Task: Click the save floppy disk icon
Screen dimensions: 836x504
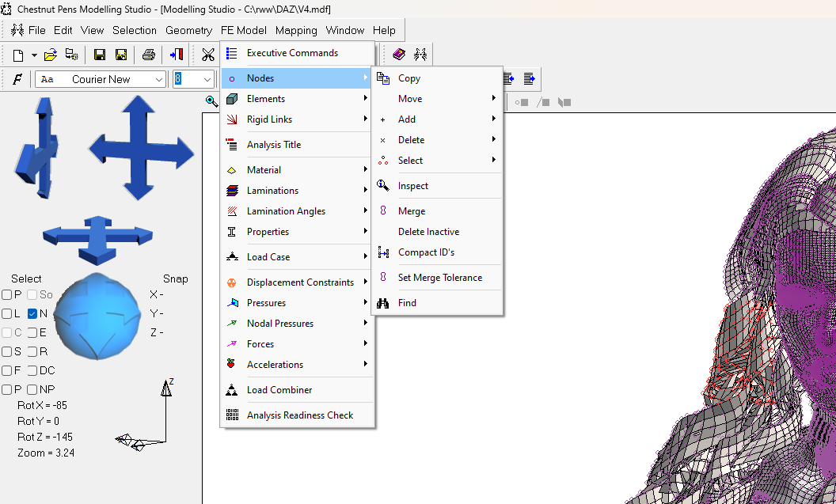Action: pos(100,55)
